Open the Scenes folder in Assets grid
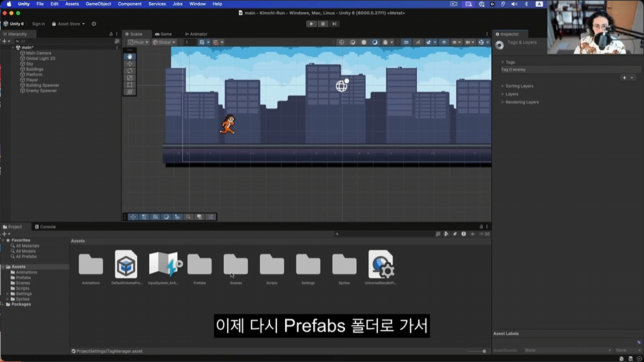The image size is (644, 362). (x=236, y=269)
